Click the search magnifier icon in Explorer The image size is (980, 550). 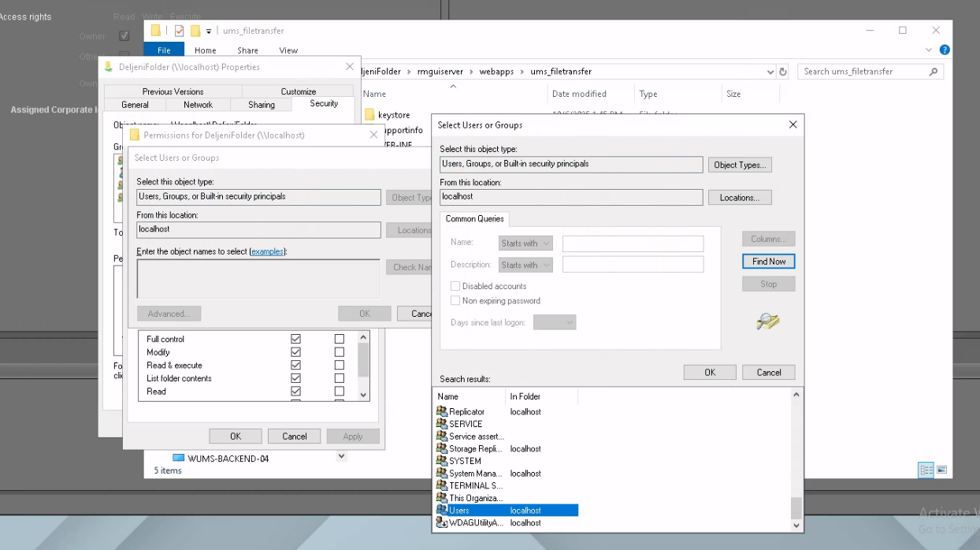click(934, 72)
